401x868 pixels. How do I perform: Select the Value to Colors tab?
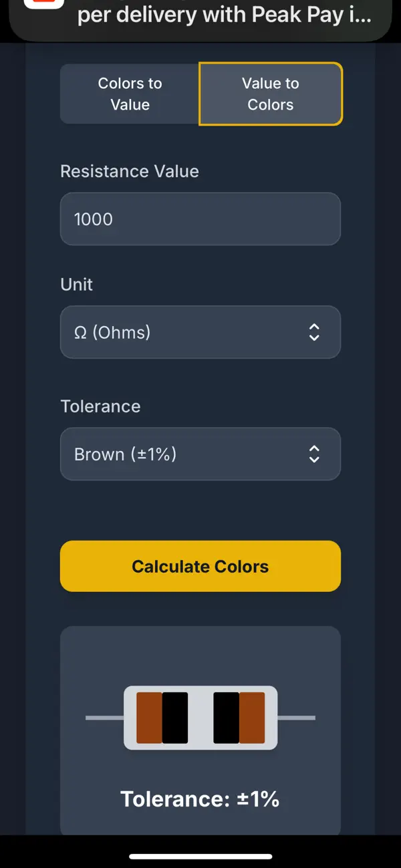coord(270,94)
